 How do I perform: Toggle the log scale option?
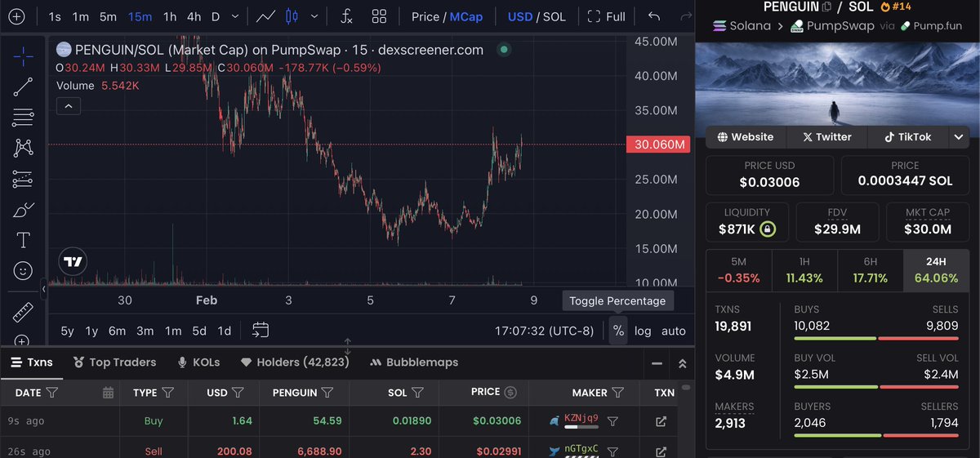click(x=643, y=331)
